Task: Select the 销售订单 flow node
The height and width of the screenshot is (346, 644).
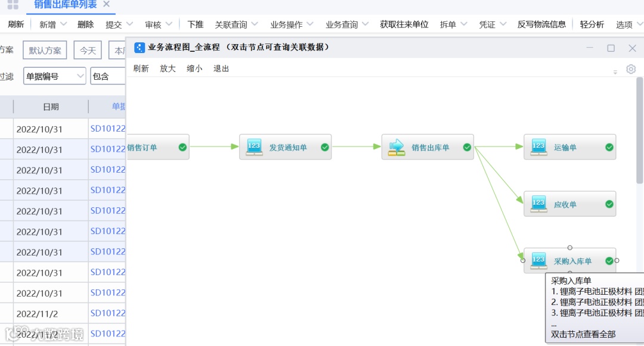Action: (157, 146)
